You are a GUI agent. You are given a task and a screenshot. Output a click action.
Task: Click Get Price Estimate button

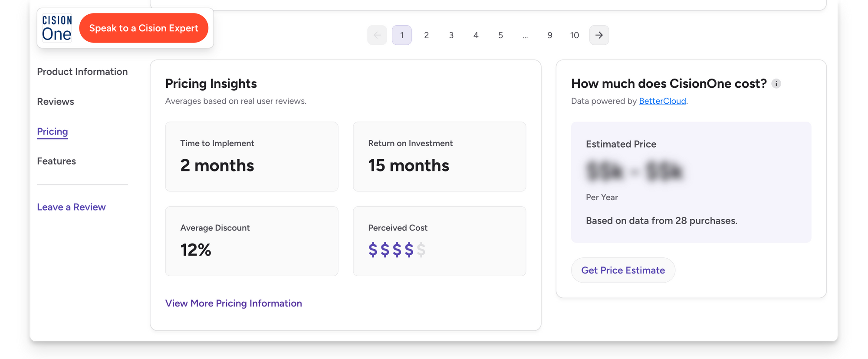point(623,270)
